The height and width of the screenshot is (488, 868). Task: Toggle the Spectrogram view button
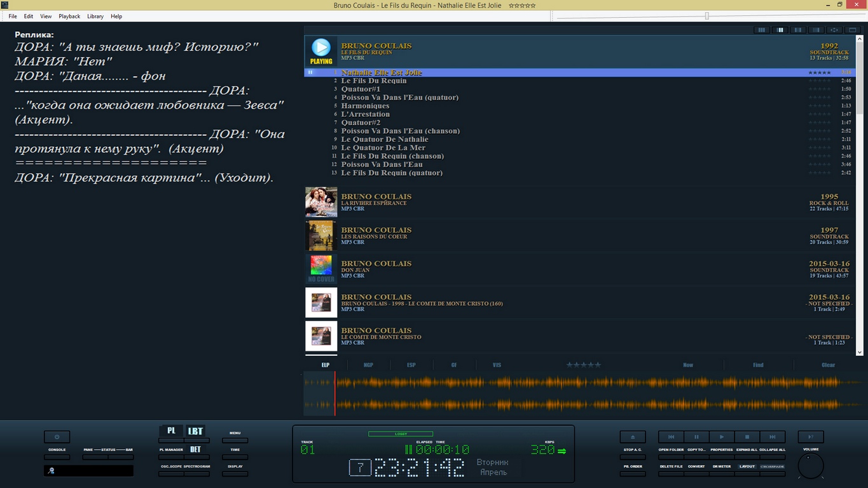pyautogui.click(x=197, y=473)
